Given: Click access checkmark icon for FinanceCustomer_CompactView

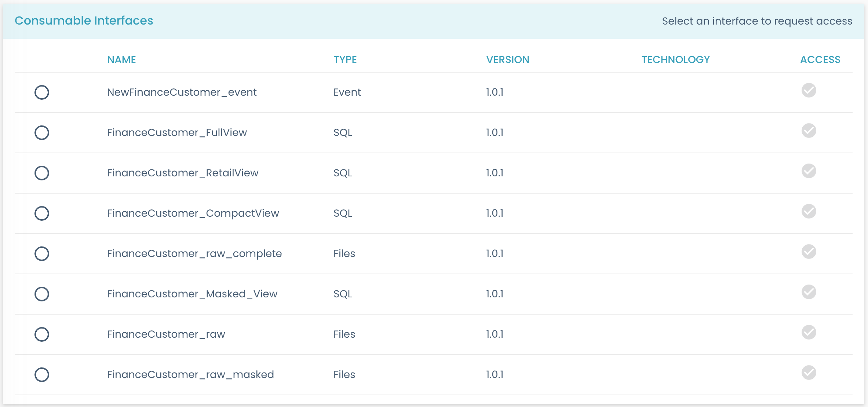Looking at the screenshot, I should click(x=809, y=211).
